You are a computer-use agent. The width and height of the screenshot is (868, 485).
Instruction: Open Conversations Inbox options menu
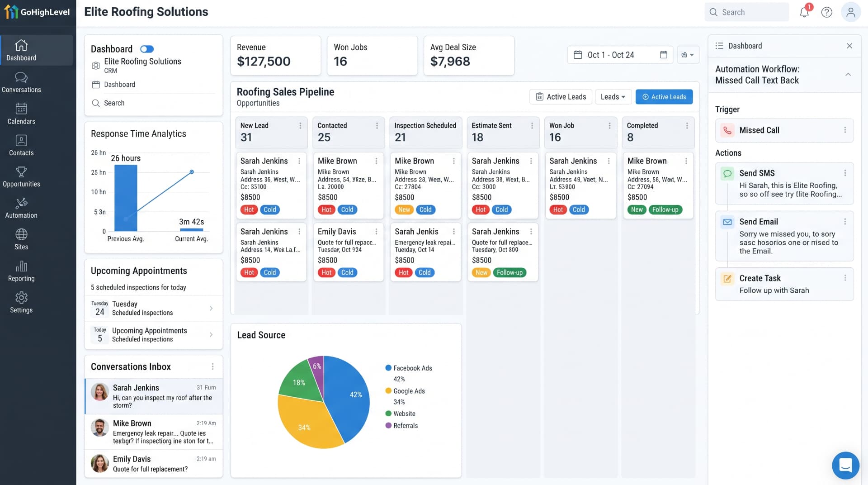(213, 367)
